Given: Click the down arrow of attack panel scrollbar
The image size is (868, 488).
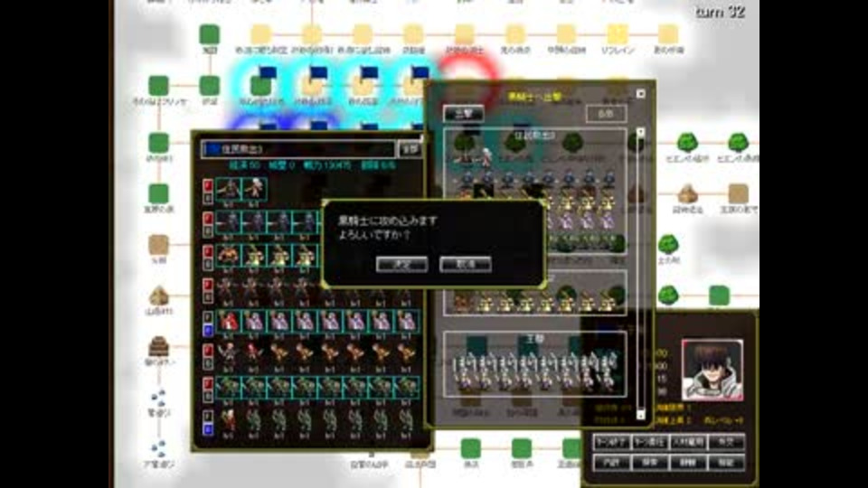Looking at the screenshot, I should coord(640,415).
